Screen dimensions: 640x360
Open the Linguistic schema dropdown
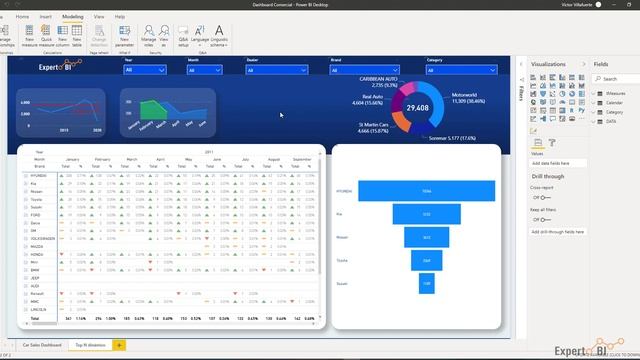tap(219, 36)
